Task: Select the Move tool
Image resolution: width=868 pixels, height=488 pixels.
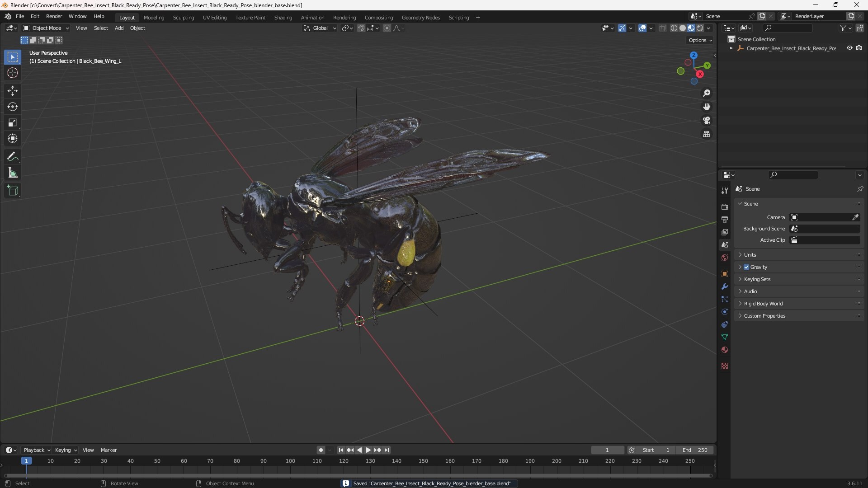Action: 13,91
